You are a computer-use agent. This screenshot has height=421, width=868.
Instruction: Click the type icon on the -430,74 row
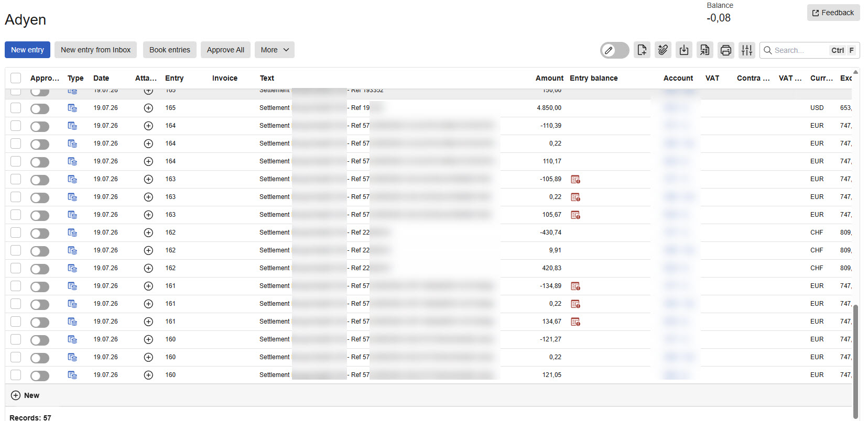(72, 232)
